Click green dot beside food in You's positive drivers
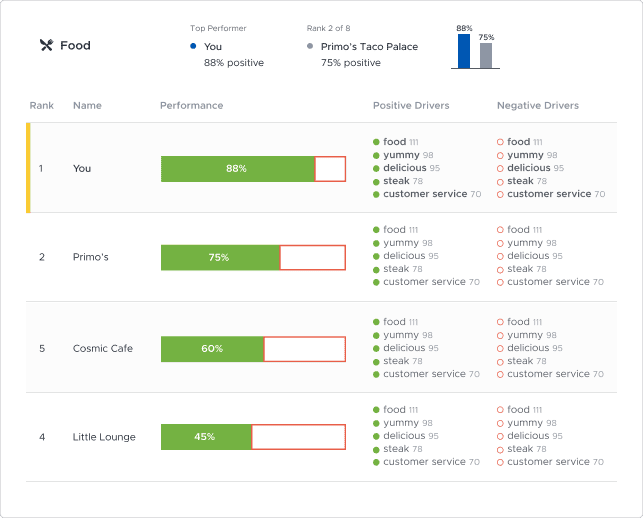The image size is (643, 518). click(x=376, y=142)
